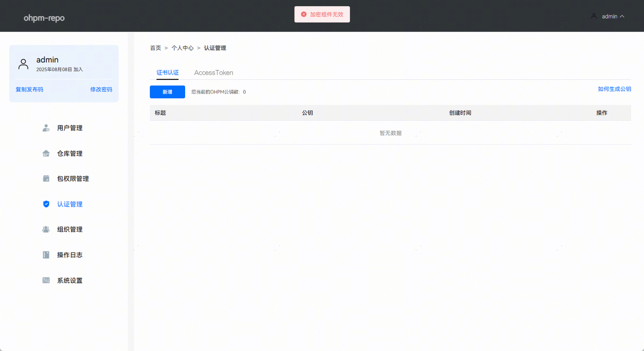This screenshot has width=644, height=351.
Task: Click the 复制发布码 link
Action: [30, 90]
